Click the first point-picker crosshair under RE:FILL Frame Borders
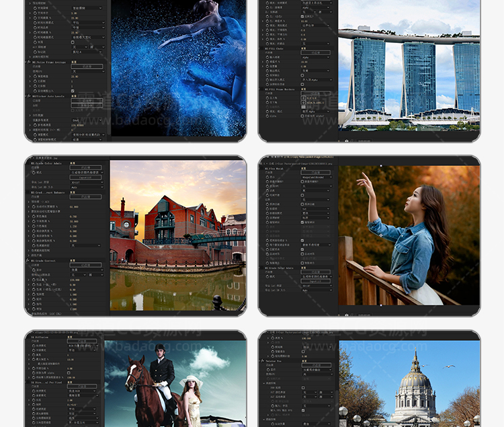Viewport: 504px width, 427px height. [x=304, y=98]
